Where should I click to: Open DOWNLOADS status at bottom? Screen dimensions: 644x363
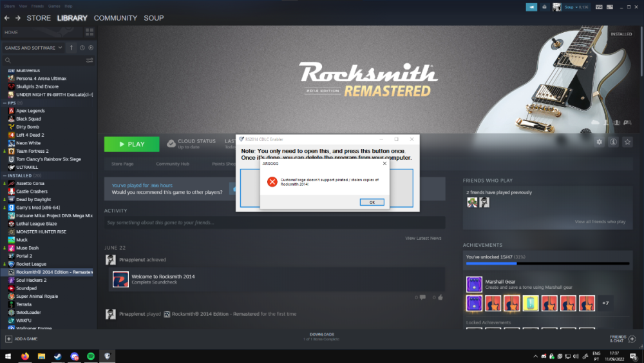click(x=321, y=337)
